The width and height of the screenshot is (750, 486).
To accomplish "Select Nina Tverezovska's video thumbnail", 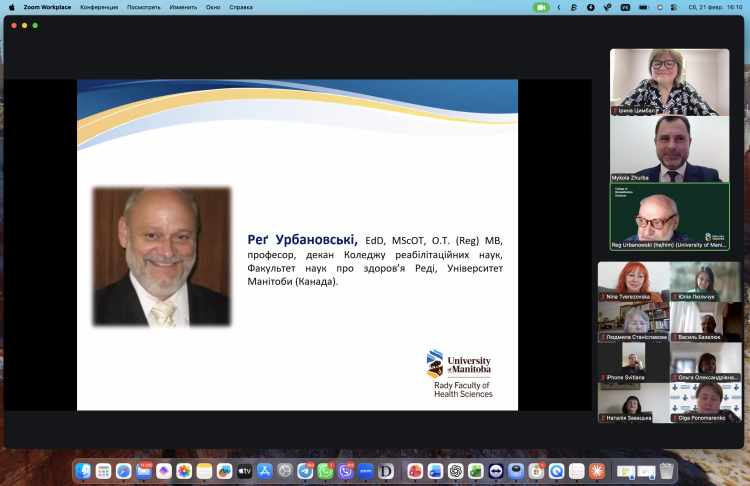I will (632, 282).
